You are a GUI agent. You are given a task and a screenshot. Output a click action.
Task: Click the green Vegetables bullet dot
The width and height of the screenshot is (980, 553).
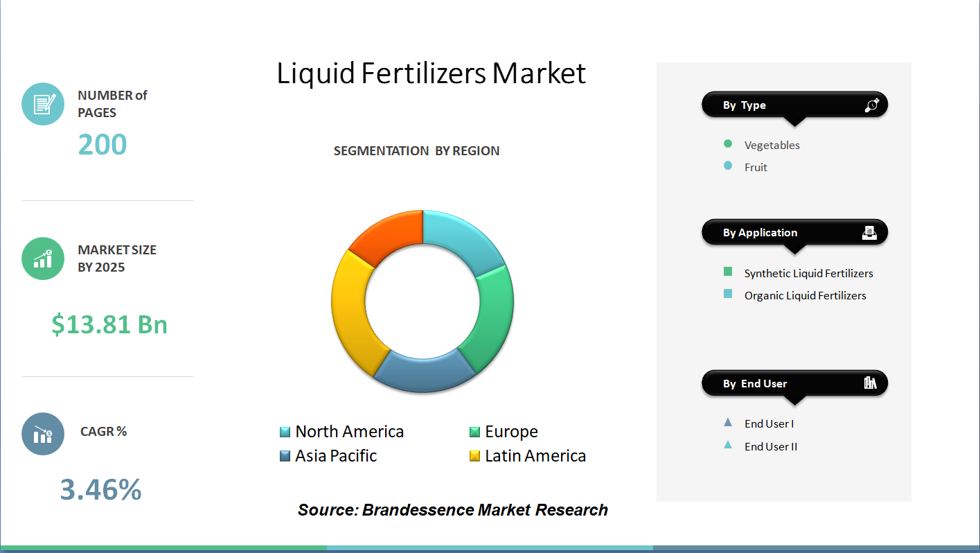727,144
